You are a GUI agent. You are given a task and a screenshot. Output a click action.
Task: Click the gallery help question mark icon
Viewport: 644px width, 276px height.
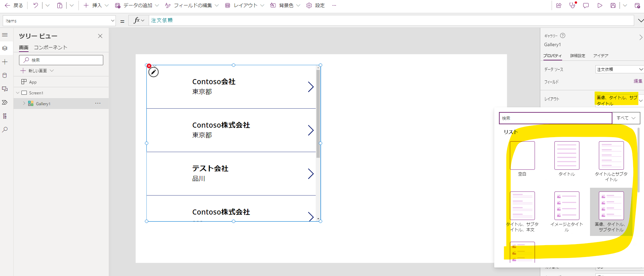pyautogui.click(x=562, y=36)
